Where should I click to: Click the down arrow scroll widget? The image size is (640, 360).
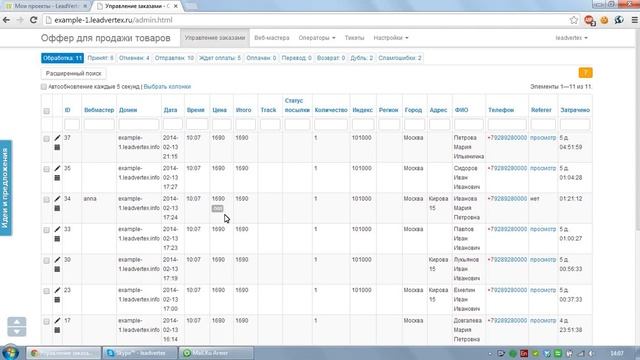tap(17, 332)
